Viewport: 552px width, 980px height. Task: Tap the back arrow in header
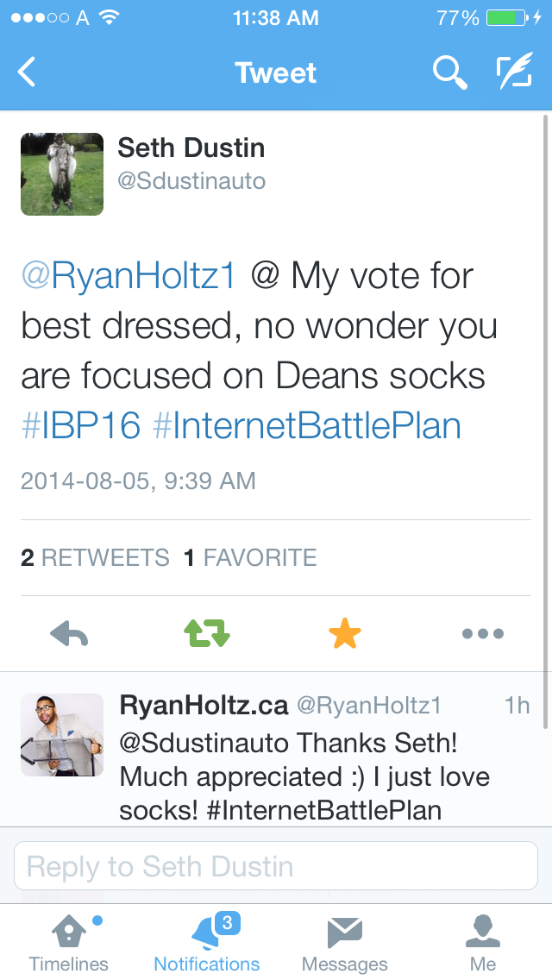click(x=28, y=72)
